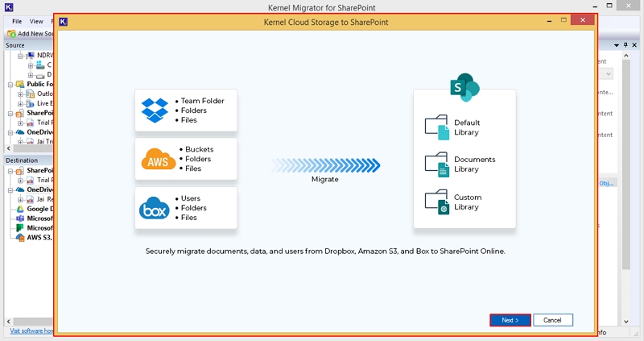Select the D drive icon in Source tree
The width and height of the screenshot is (644, 341).
(39, 76)
